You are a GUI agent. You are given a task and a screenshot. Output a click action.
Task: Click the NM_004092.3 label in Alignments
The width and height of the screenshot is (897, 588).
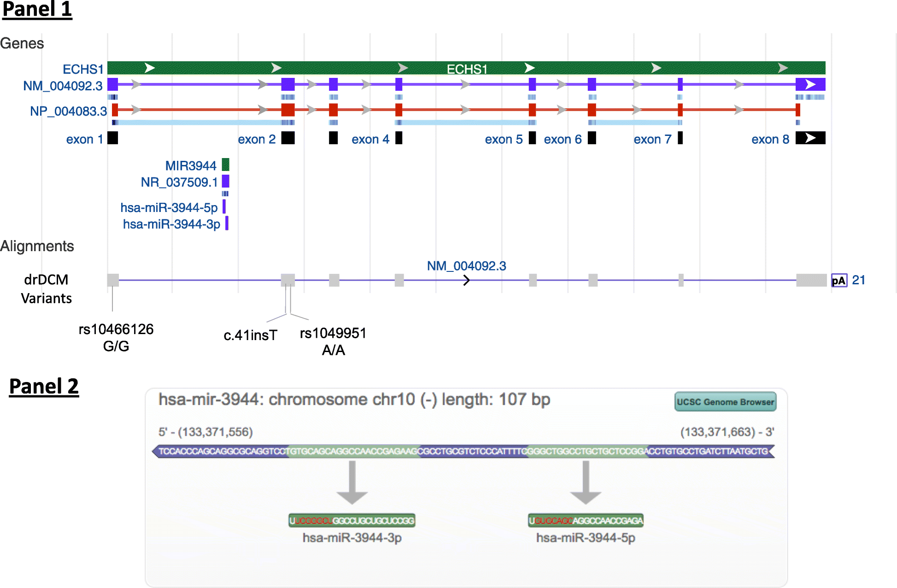(466, 266)
